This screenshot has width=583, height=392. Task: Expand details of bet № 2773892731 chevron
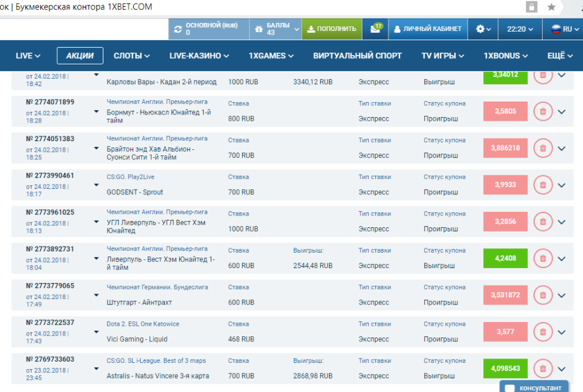pyautogui.click(x=561, y=259)
